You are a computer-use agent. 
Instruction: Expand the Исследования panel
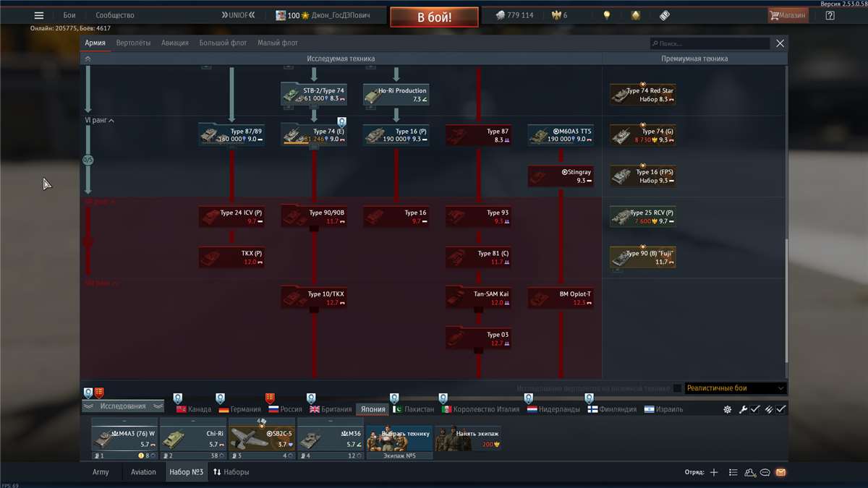tap(122, 406)
